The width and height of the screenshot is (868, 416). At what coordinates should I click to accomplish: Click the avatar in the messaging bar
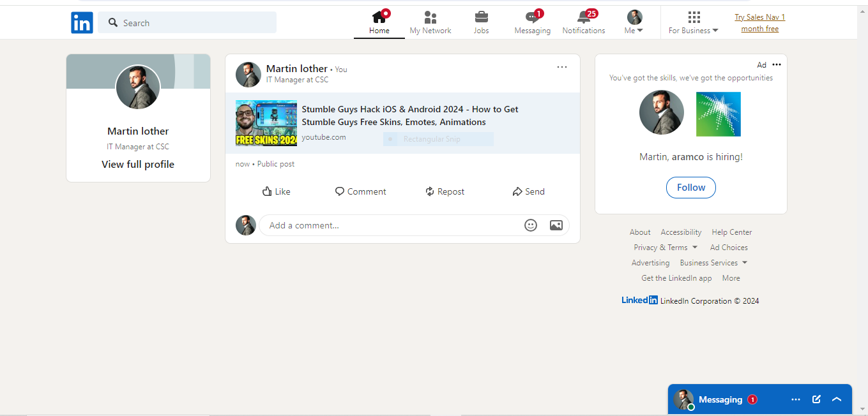pyautogui.click(x=683, y=399)
